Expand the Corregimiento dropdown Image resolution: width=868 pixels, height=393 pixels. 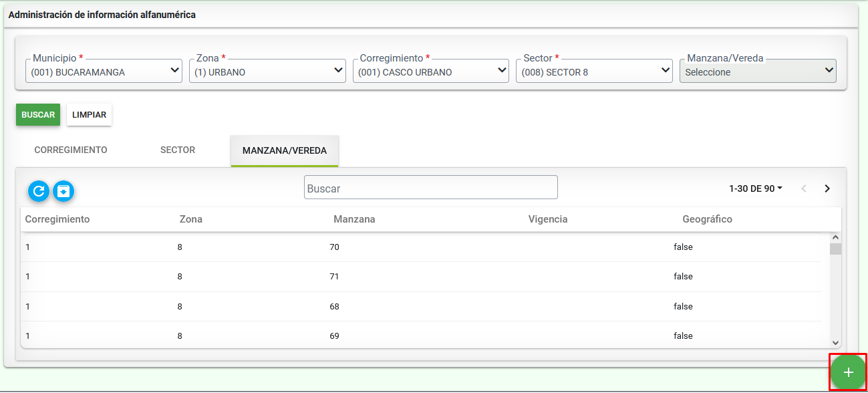coord(431,72)
